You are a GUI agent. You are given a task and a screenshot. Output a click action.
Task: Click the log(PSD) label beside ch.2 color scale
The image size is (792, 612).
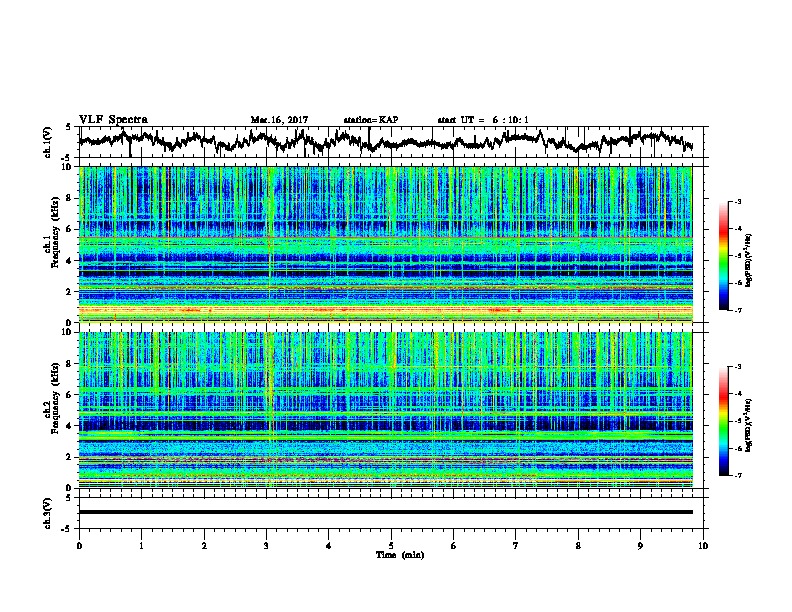pos(750,425)
